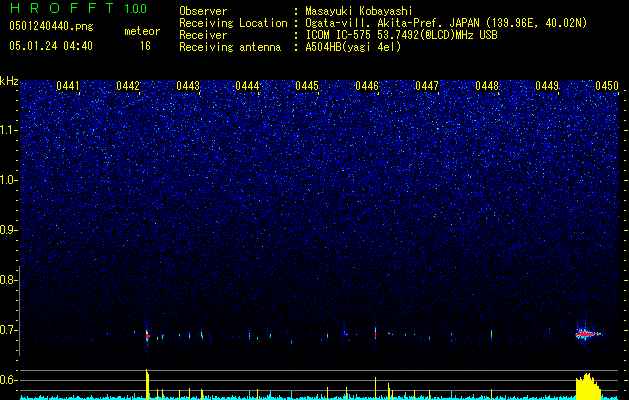Viewport: 629px width, 400px height.
Task: Click the Receiving antenna label
Action: point(230,47)
